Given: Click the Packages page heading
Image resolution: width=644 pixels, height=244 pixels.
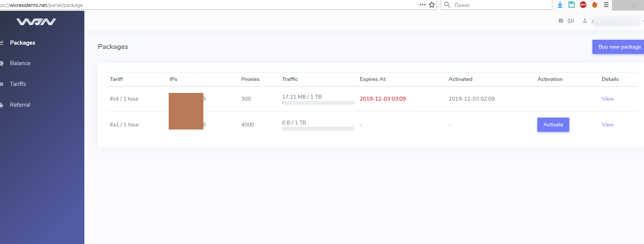Looking at the screenshot, I should [x=113, y=47].
